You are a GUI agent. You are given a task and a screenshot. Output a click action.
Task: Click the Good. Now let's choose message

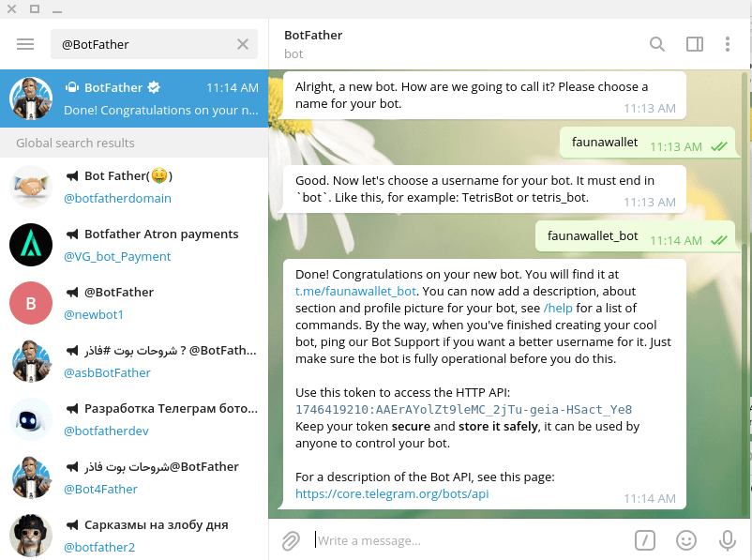pos(485,189)
